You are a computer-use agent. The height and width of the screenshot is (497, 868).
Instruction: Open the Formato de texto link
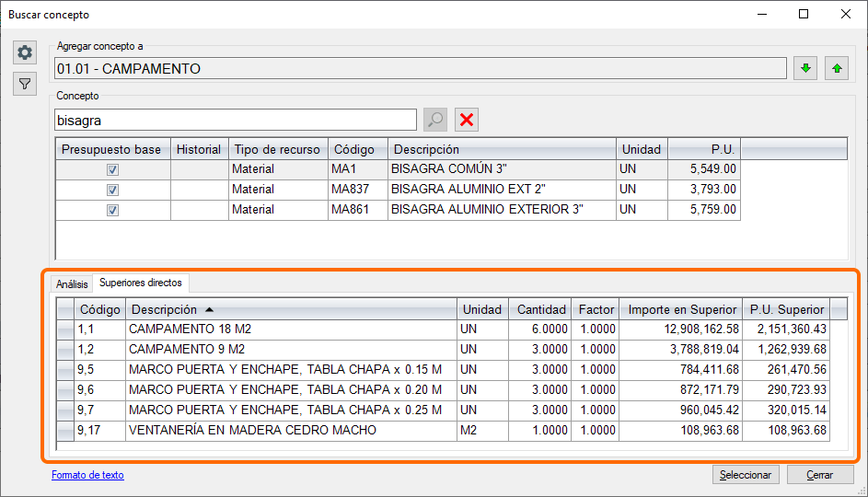(x=87, y=475)
